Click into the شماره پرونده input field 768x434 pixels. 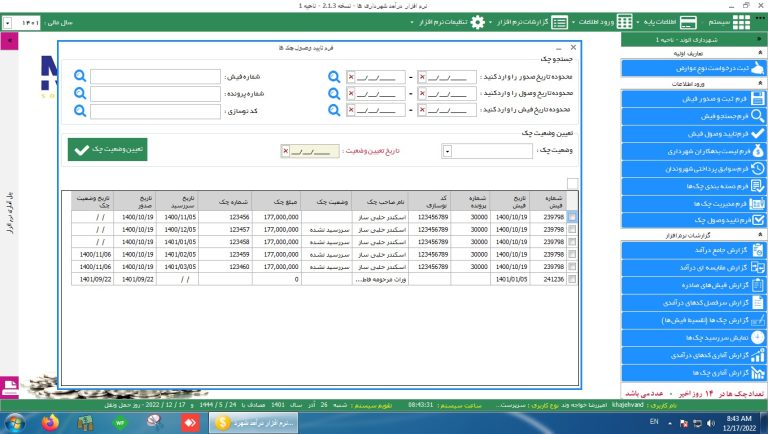pyautogui.click(x=155, y=94)
